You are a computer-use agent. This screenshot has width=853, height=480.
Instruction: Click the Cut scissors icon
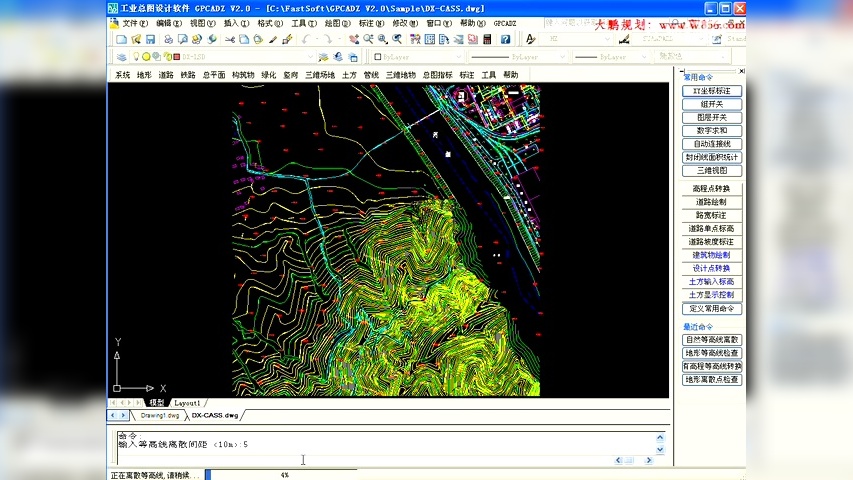pos(229,39)
